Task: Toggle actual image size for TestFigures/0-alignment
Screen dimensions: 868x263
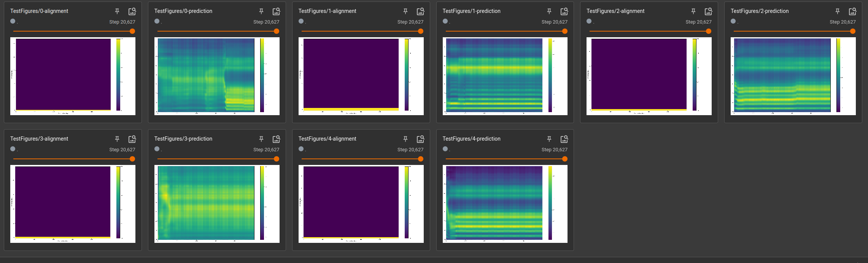Action: pos(132,11)
